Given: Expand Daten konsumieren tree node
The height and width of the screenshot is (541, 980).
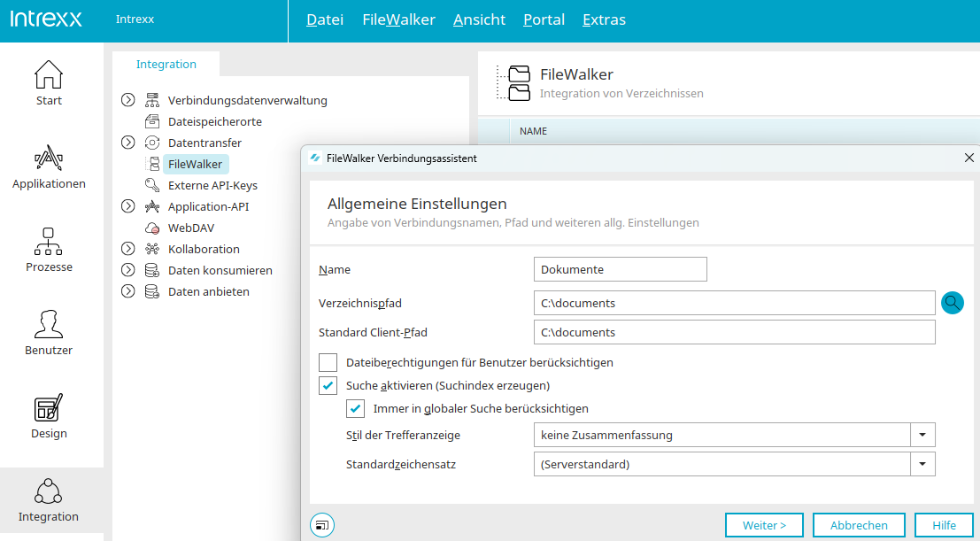Looking at the screenshot, I should pos(128,270).
